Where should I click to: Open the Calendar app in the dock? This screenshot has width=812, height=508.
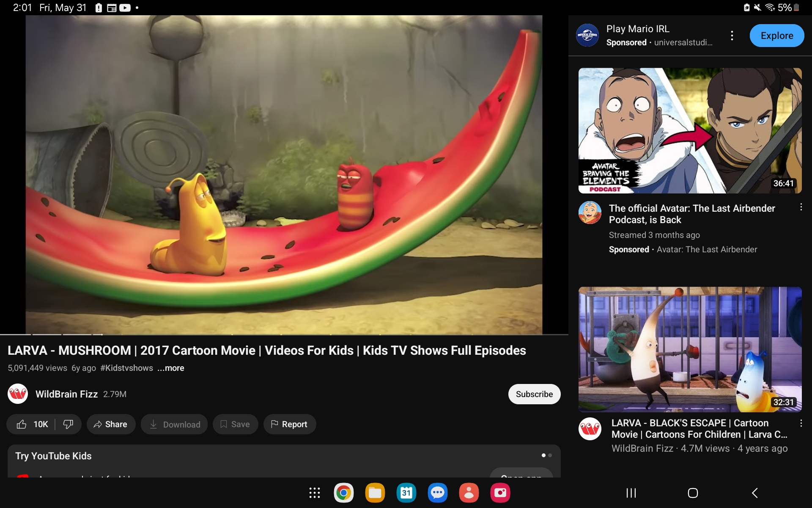[x=406, y=493]
